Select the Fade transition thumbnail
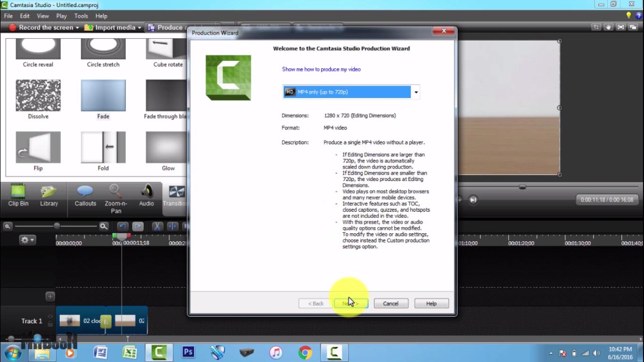 coord(103,95)
